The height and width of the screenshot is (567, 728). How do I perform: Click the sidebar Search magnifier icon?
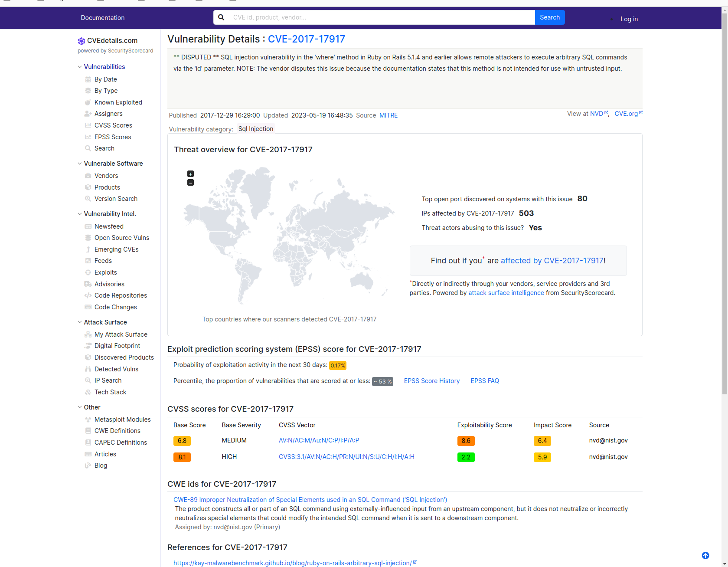(x=88, y=148)
